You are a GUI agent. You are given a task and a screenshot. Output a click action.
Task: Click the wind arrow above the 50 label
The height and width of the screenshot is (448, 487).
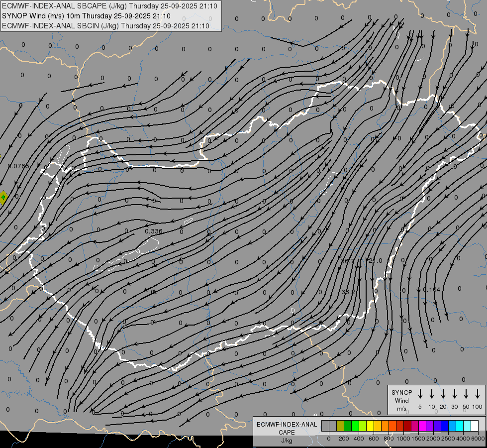[466, 394]
